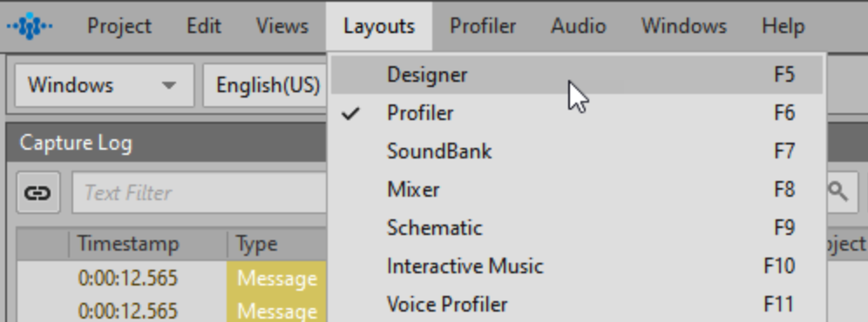868x322 pixels.
Task: Open the Schematic layout
Action: (x=576, y=227)
